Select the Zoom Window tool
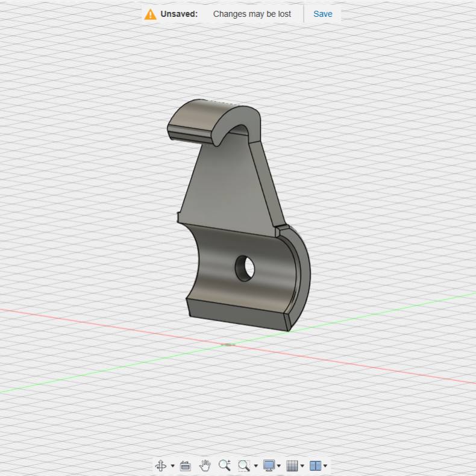Image resolution: width=476 pixels, height=476 pixels. tap(244, 465)
